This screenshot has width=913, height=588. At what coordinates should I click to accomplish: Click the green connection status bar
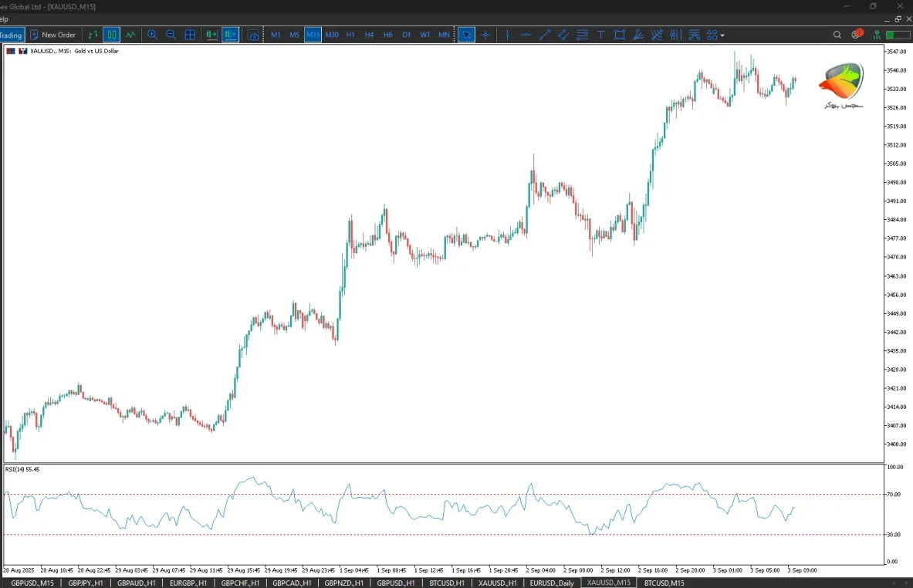(x=898, y=35)
